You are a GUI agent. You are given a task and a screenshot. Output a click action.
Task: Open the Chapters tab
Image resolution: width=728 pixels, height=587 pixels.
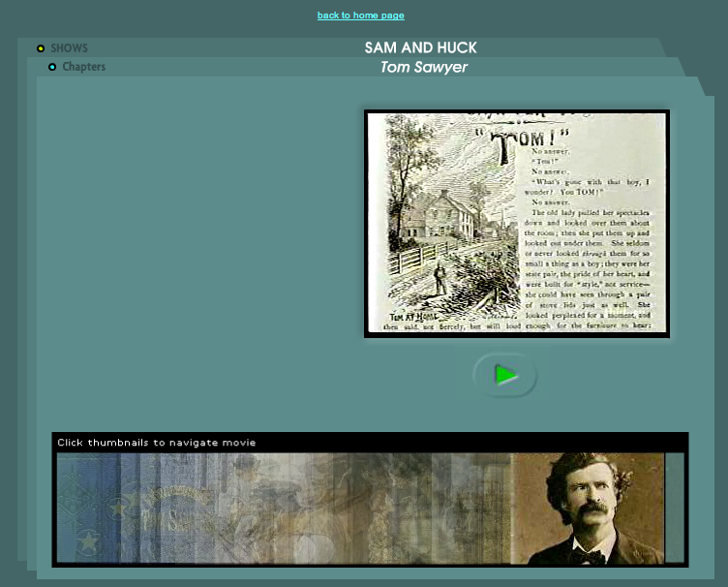(x=84, y=67)
